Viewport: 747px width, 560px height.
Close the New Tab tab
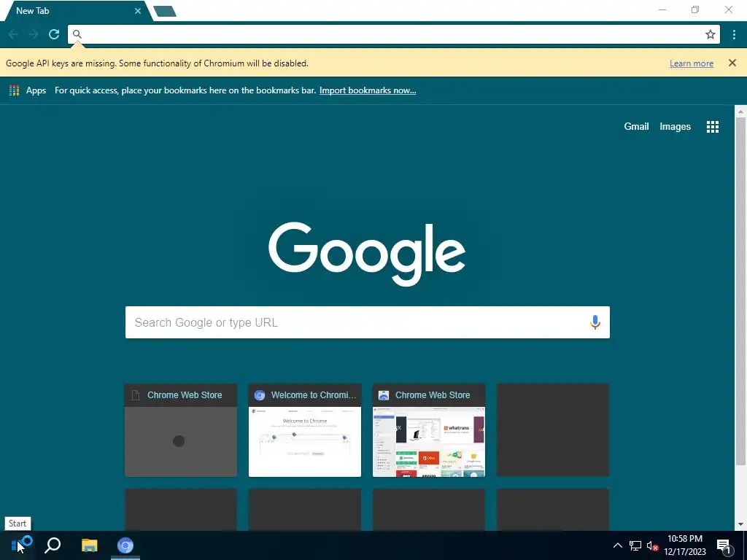coord(138,11)
